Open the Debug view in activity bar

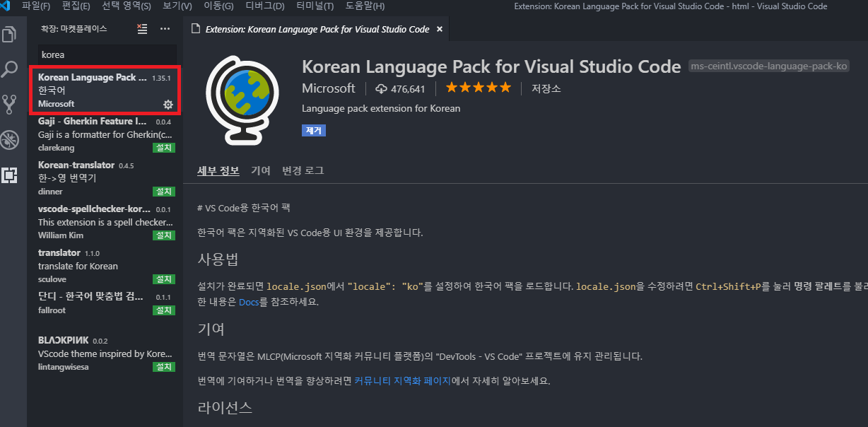tap(9, 139)
